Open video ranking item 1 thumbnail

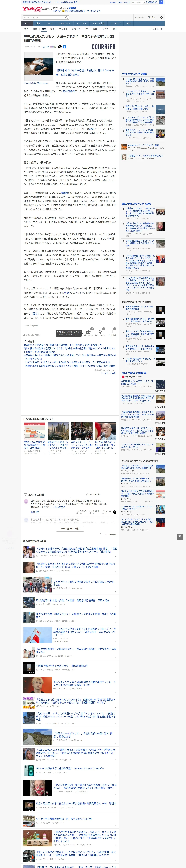click(x=160, y=310)
